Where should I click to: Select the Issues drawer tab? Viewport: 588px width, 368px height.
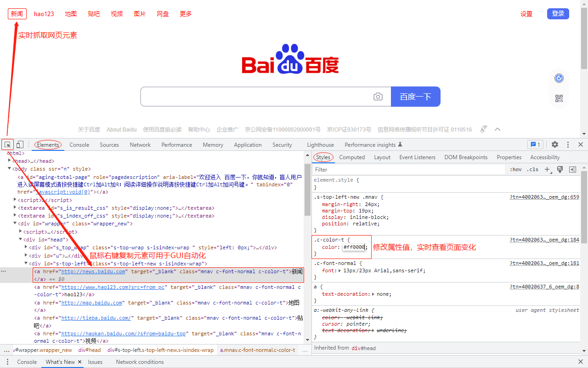(95, 362)
